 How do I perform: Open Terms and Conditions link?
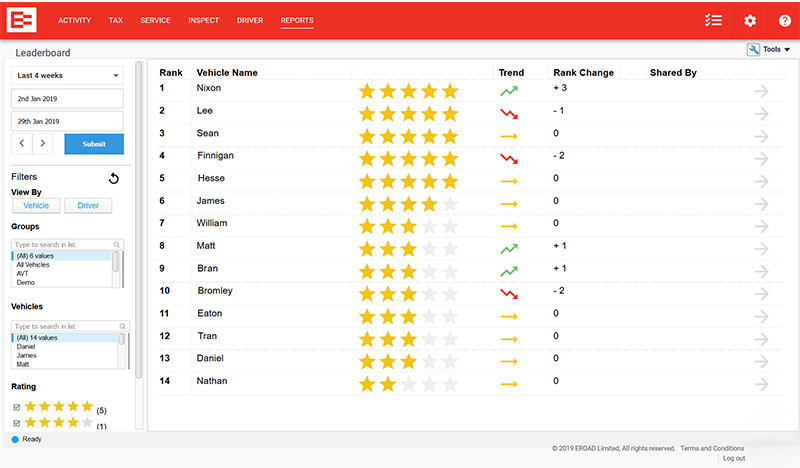712,448
